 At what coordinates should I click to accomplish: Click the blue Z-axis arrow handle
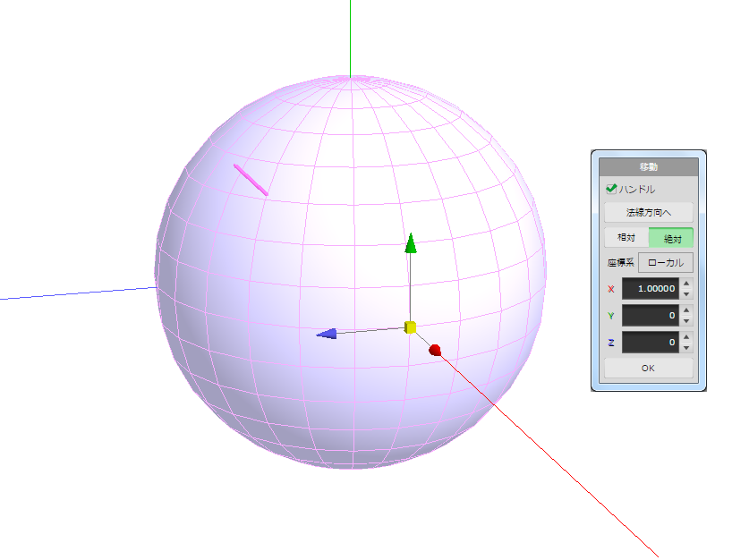click(x=328, y=334)
